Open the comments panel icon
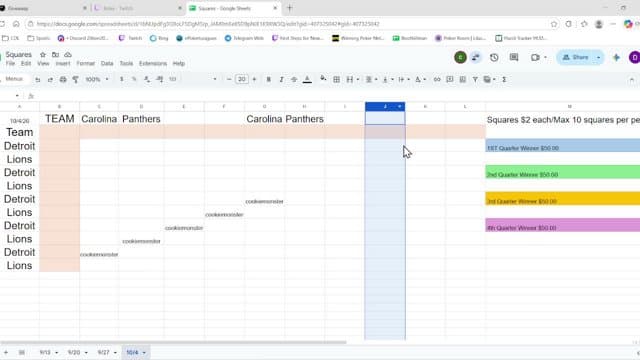The image size is (640, 360). coord(514,58)
